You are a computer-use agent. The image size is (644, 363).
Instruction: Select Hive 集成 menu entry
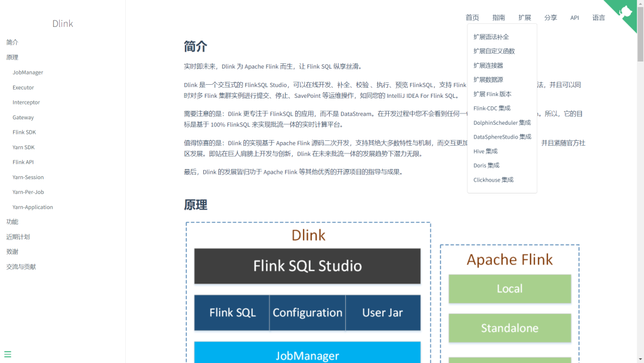(485, 151)
